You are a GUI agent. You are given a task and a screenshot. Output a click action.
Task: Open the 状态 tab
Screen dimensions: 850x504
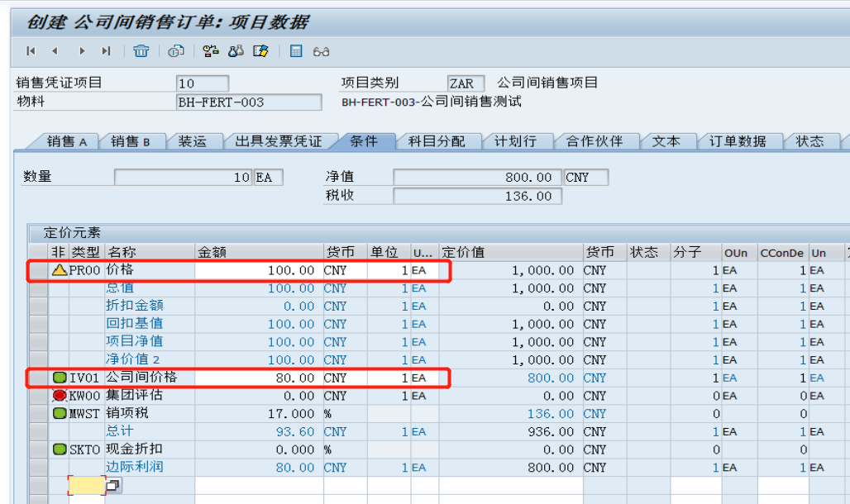(x=809, y=141)
